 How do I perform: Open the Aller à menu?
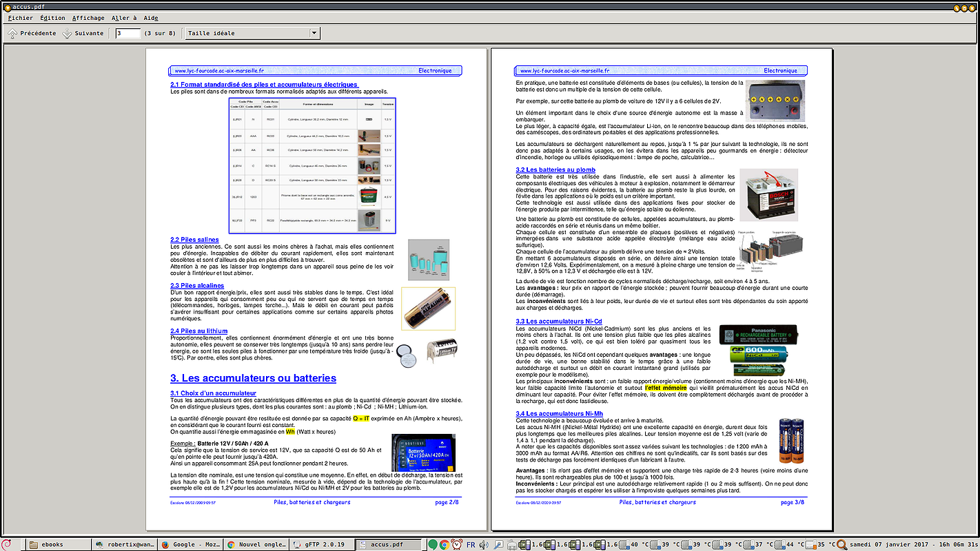[124, 18]
